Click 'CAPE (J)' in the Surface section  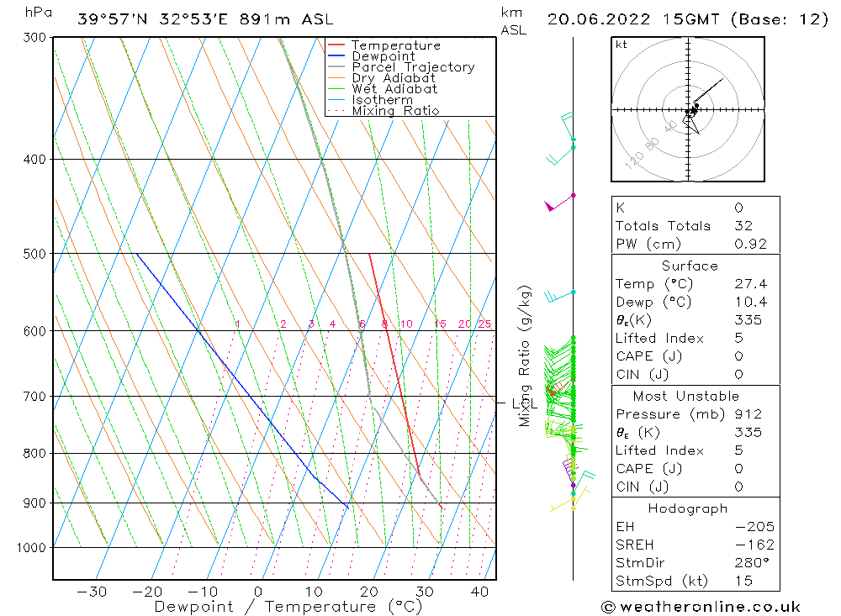tap(649, 356)
